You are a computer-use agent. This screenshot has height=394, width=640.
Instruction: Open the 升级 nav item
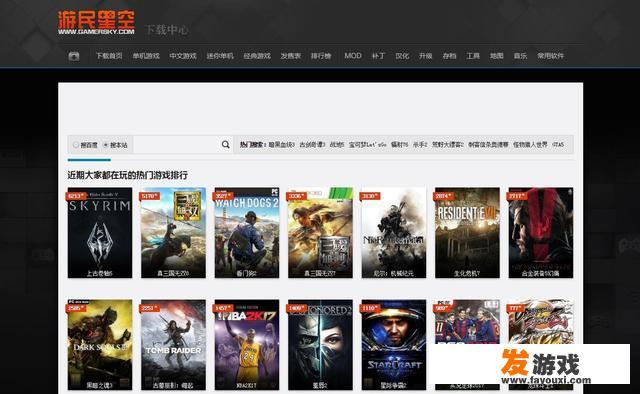coord(426,56)
